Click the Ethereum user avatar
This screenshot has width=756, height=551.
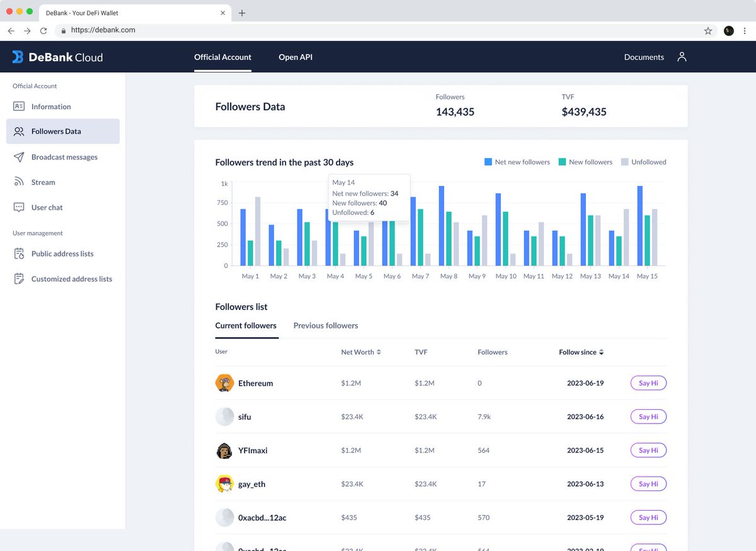[224, 383]
